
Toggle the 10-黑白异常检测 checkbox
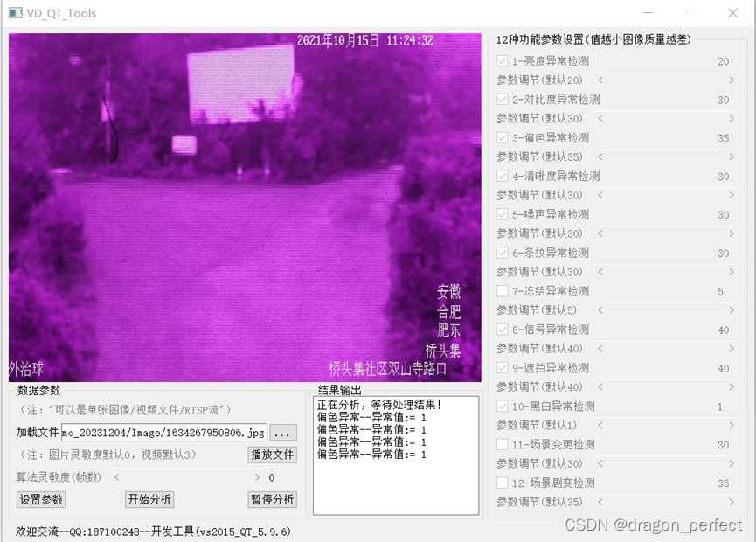point(502,406)
